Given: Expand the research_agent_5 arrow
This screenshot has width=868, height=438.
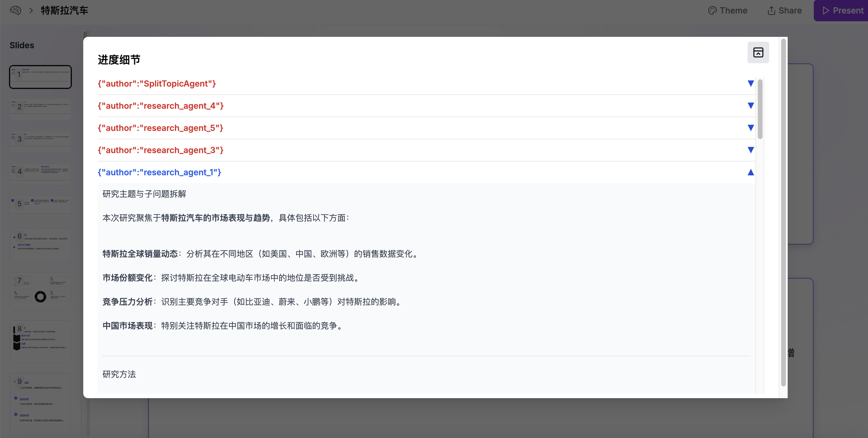Looking at the screenshot, I should tap(750, 128).
